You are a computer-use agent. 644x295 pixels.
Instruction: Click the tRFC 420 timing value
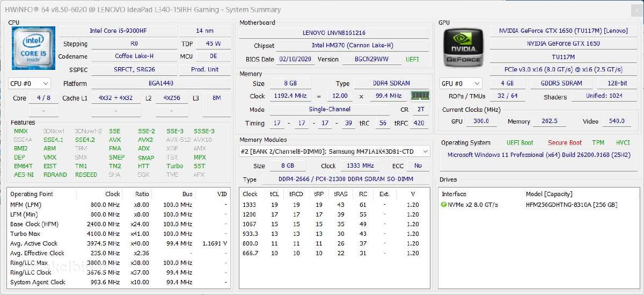(x=420, y=123)
